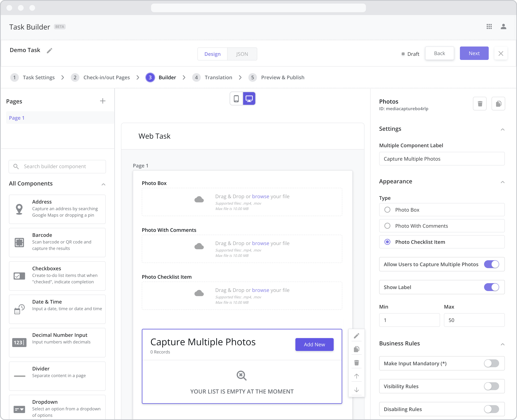Go to step 4 Translation
The height and width of the screenshot is (420, 517).
coord(212,77)
